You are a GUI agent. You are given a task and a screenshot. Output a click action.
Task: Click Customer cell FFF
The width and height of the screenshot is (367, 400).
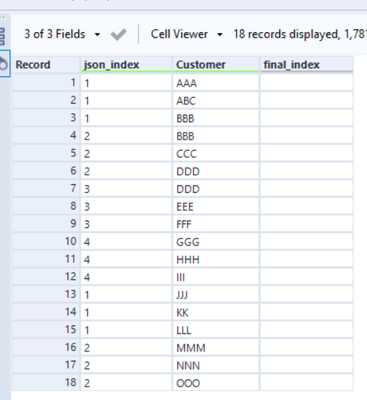coord(216,224)
